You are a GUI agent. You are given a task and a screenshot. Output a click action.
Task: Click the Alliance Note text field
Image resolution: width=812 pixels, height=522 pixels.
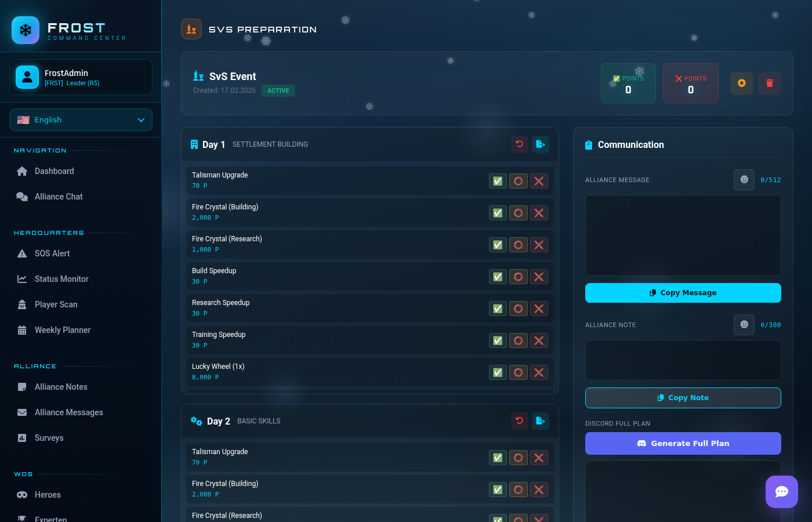tap(683, 360)
